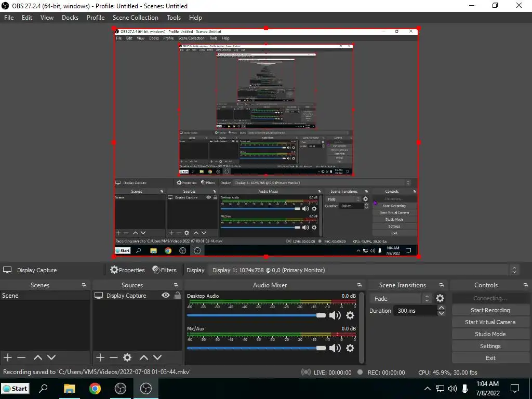Screen dimensions: 532x399
Task: Open the Profile menu
Action: (96, 18)
